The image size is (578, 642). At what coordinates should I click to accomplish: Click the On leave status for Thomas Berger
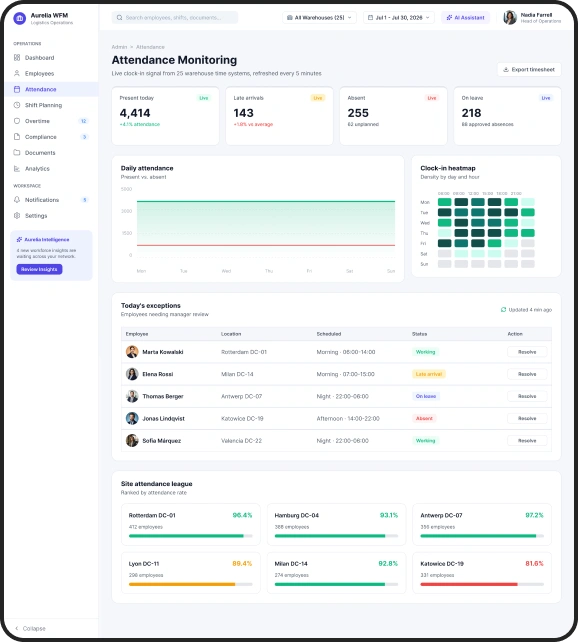point(426,396)
